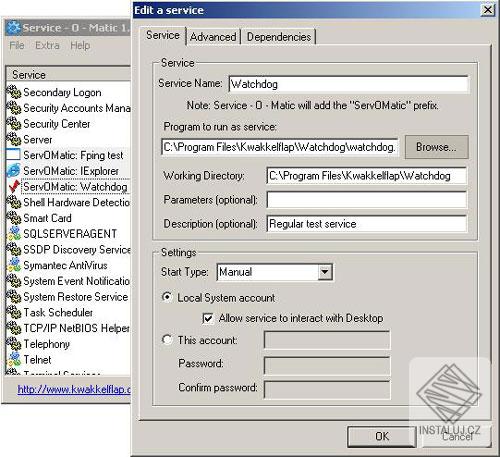Click the blank icon next to ServOMatic: Fping test
Screen dimensions: 500x457
click(13, 155)
